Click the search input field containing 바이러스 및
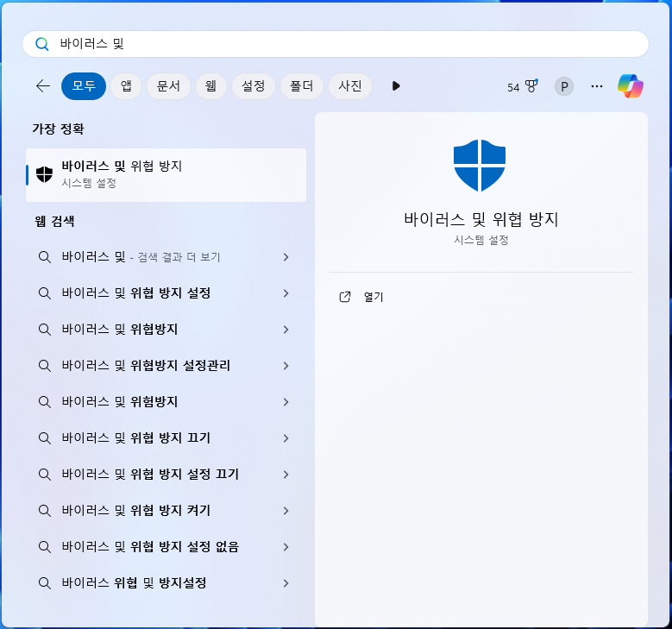The width and height of the screenshot is (672, 629). click(336, 44)
